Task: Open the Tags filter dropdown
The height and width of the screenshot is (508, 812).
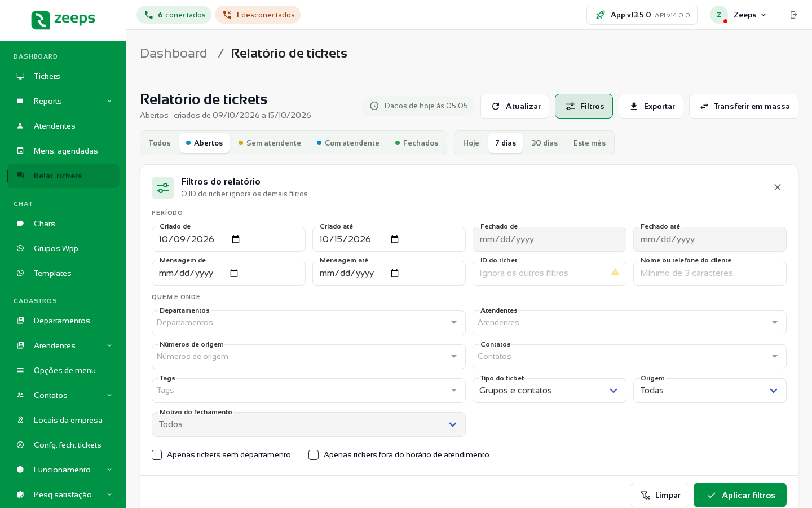Action: tap(308, 391)
